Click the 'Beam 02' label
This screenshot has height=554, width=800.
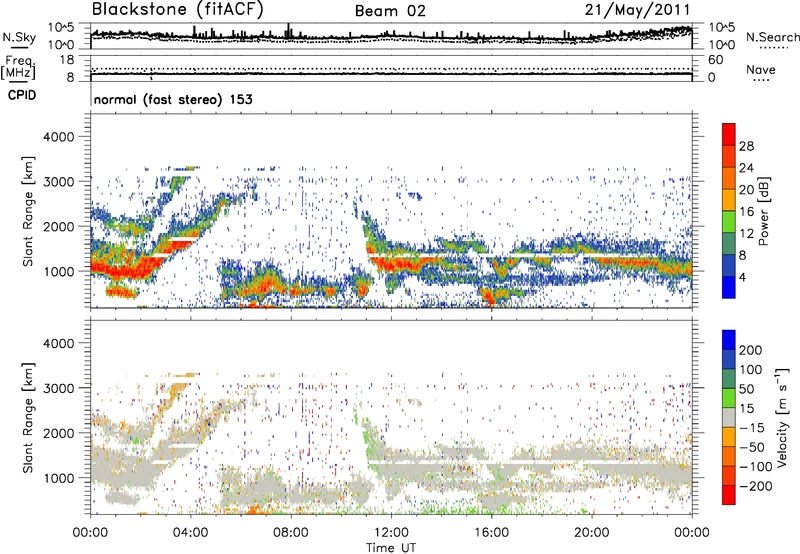click(390, 11)
